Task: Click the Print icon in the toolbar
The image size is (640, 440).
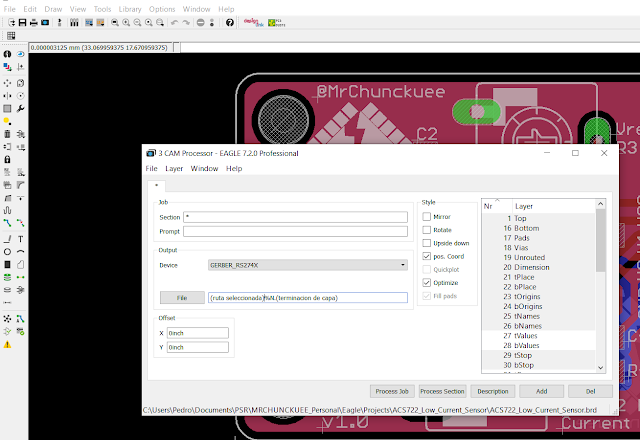Action: click(33, 23)
